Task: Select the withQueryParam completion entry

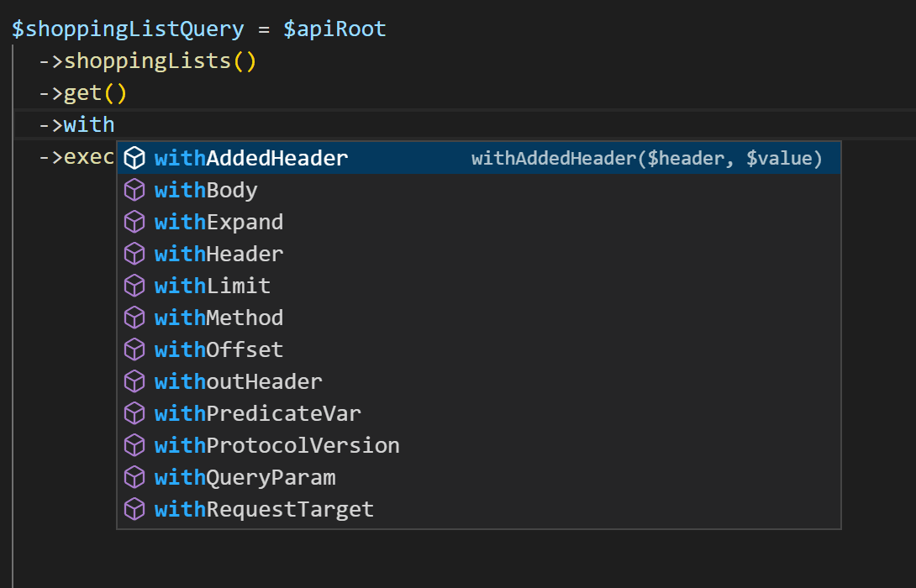Action: [245, 477]
